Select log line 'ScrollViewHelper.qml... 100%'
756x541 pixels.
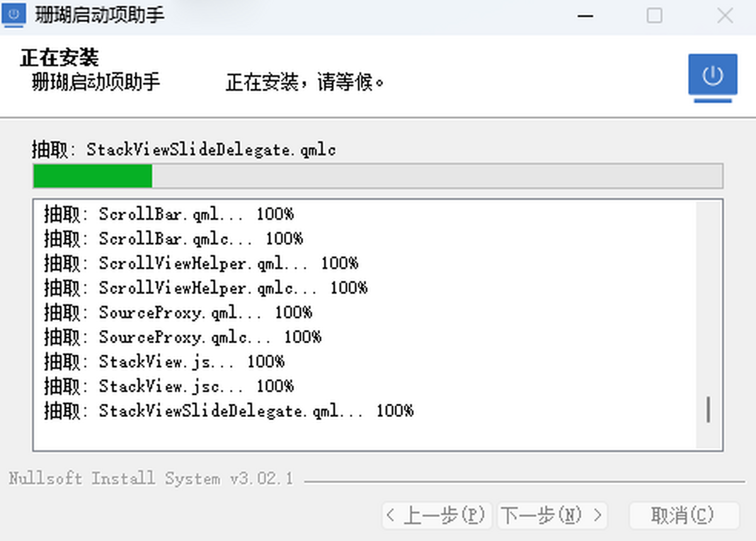point(201,263)
